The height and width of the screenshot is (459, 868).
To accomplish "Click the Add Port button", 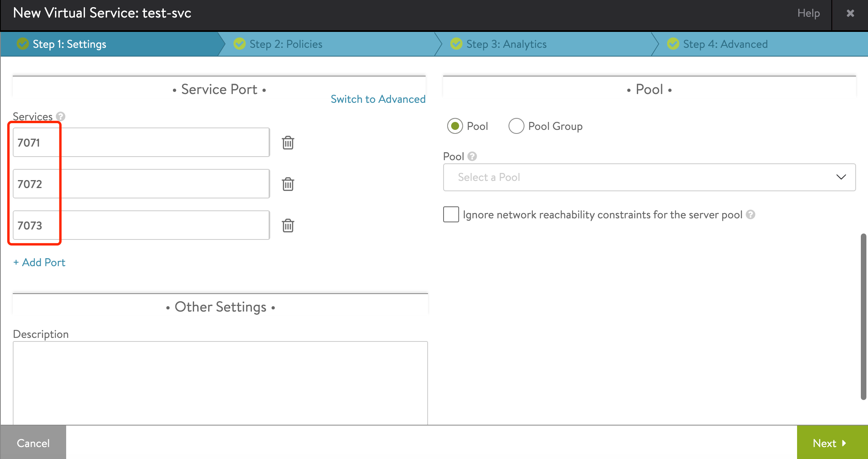I will 39,262.
